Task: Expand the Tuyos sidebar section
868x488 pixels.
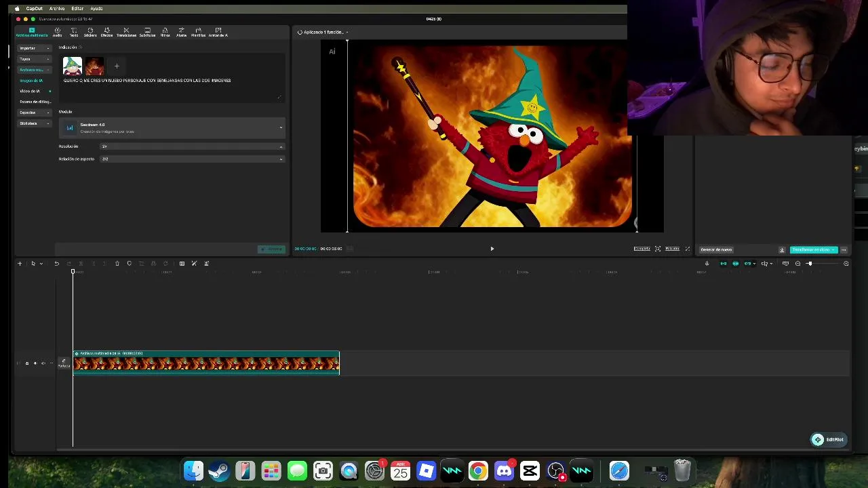Action: click(x=35, y=59)
